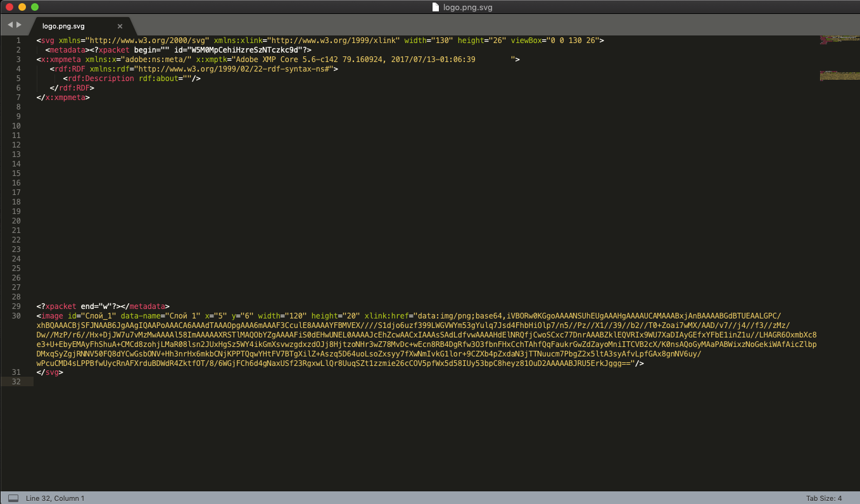
Task: Open the Tab Size: 4 menu
Action: [823, 498]
